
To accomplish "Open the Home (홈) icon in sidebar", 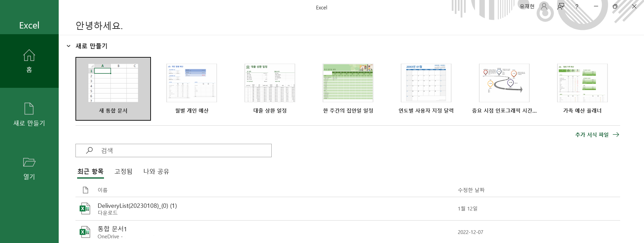I will click(x=29, y=60).
